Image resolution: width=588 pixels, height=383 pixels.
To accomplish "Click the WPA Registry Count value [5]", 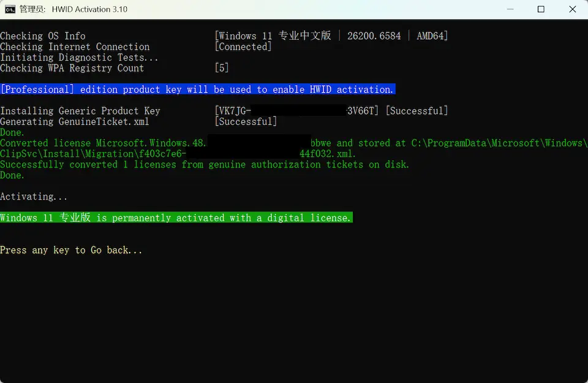I will tap(222, 69).
